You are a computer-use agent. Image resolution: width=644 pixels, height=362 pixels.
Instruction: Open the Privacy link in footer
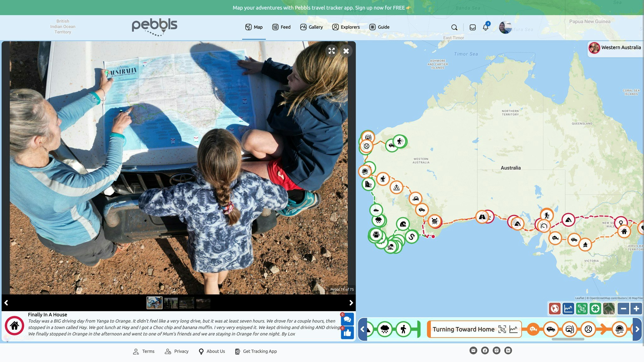tap(176, 352)
